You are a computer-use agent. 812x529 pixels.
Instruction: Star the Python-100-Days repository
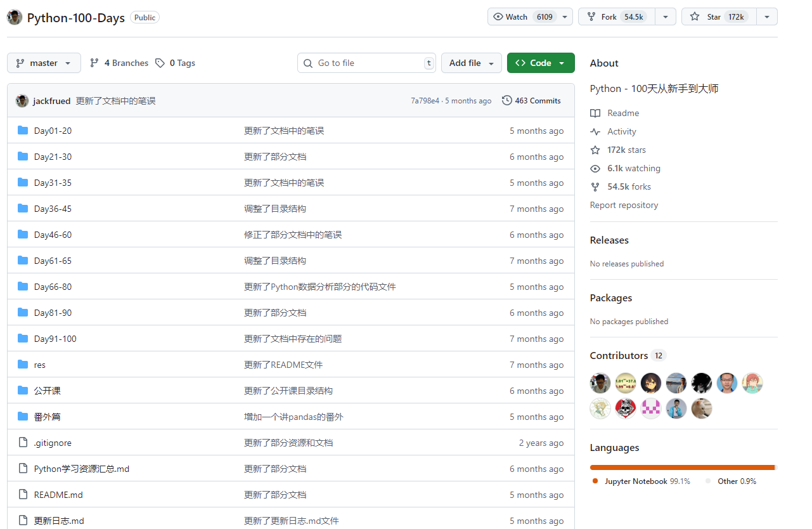717,16
